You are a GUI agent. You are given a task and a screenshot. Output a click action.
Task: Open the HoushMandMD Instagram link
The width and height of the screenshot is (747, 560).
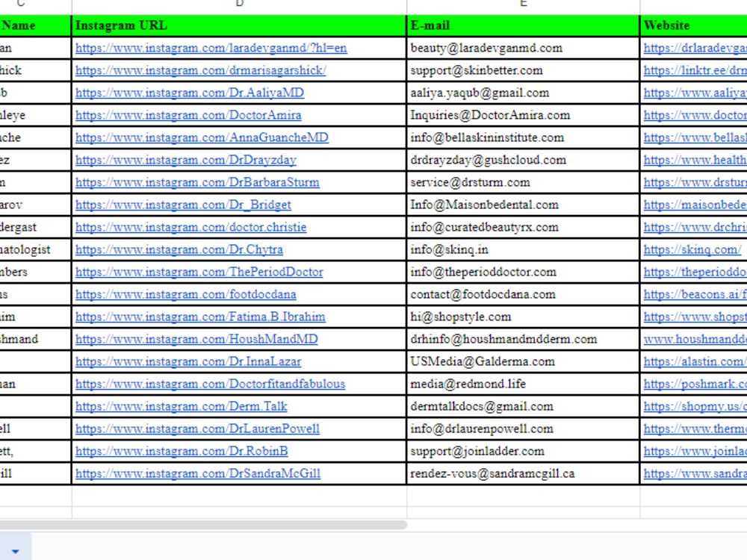196,339
